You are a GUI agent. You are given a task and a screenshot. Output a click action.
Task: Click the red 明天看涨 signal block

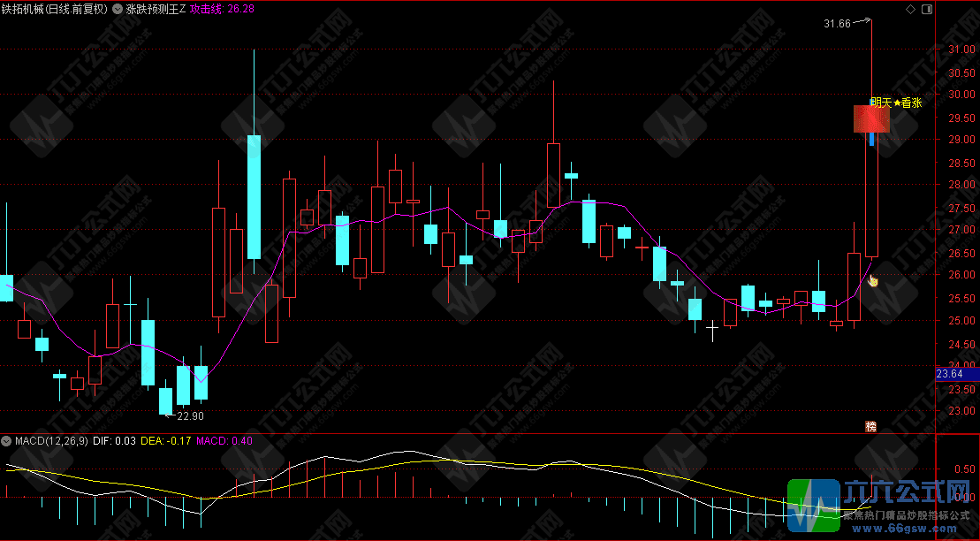tap(870, 118)
